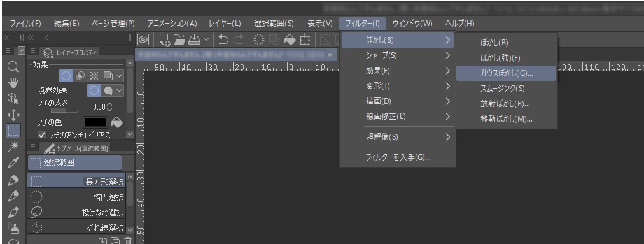Toggle border effect circle button in 効果 row
This screenshot has width=644, height=244.
(66, 76)
